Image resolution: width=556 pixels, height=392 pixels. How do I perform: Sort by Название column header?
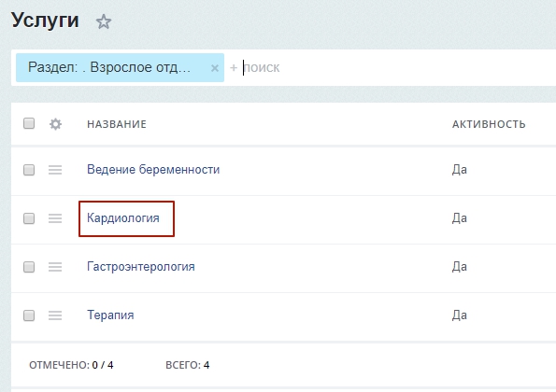[x=117, y=124]
